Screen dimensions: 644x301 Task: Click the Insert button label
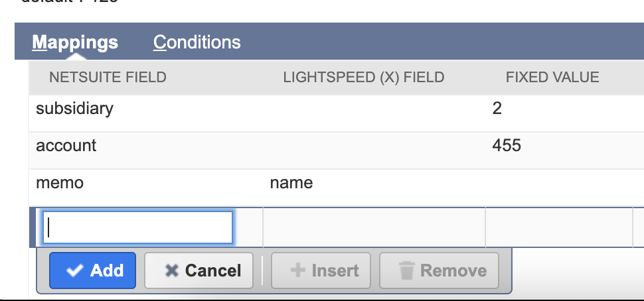point(335,271)
